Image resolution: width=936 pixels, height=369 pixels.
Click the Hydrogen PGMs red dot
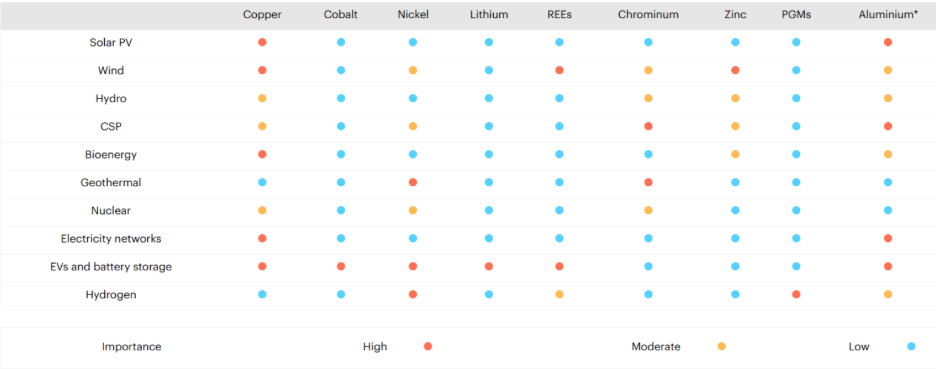point(796,294)
